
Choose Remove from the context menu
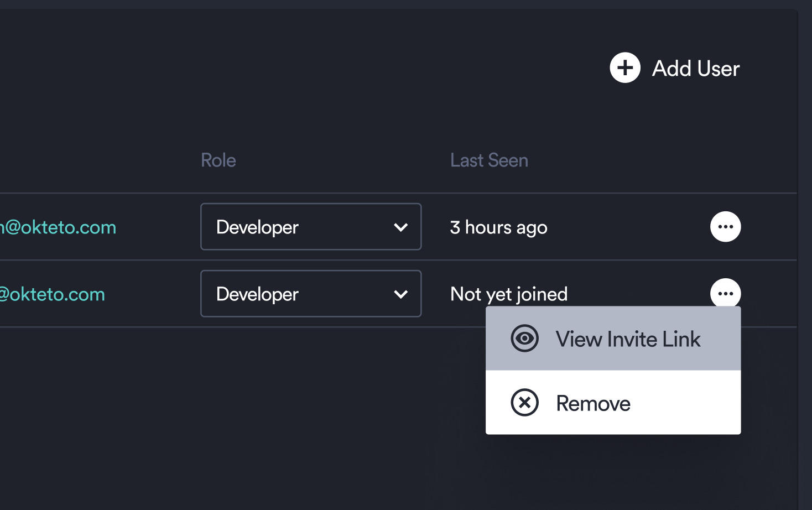pos(593,403)
